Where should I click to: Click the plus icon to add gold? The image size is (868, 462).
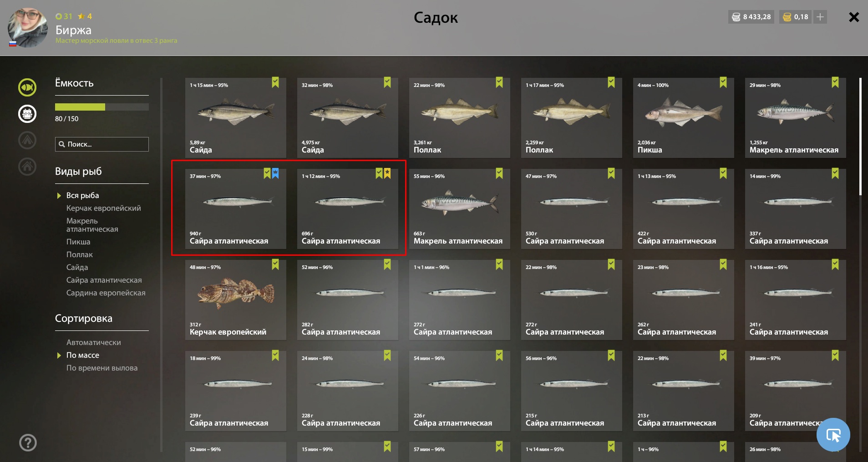(x=820, y=17)
